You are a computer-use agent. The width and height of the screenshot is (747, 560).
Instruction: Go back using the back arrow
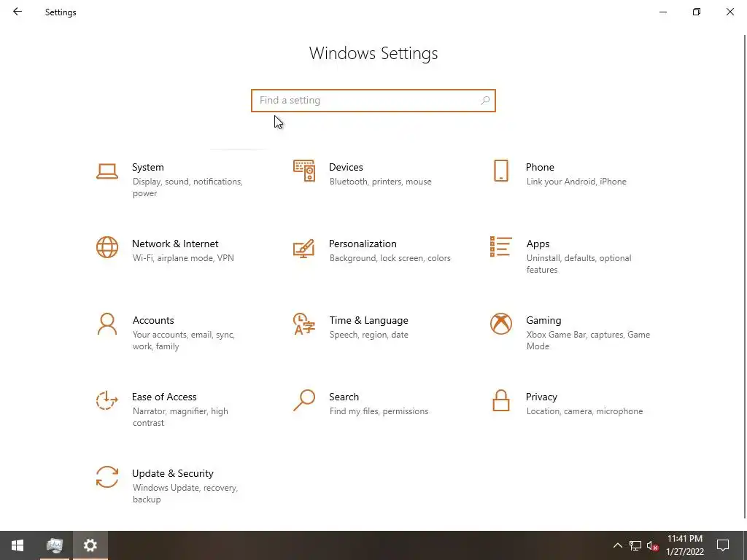coord(18,12)
